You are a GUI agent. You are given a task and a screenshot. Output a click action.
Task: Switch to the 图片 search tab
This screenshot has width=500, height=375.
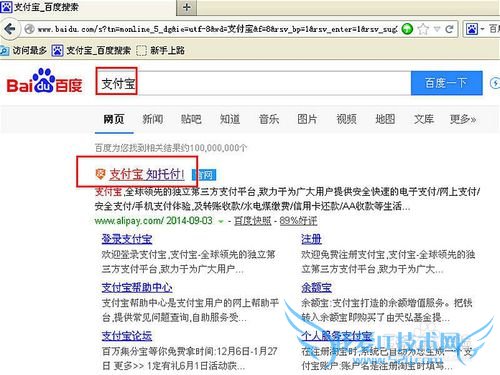(307, 119)
